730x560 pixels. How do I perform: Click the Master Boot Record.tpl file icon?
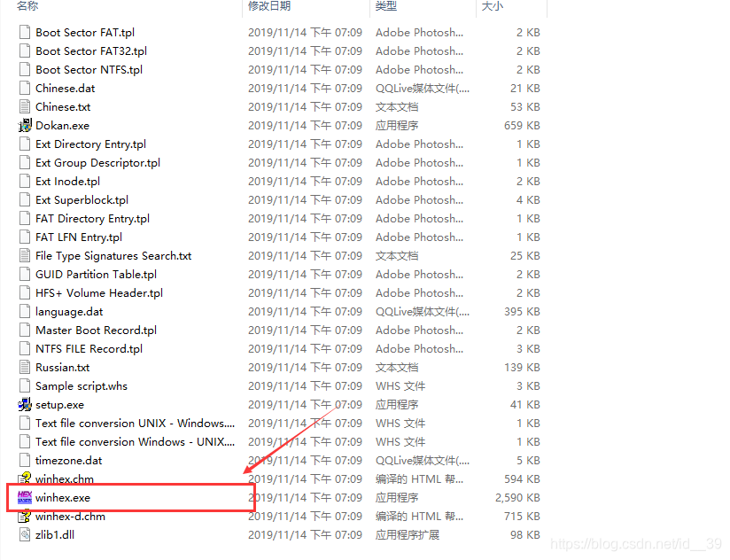point(25,330)
